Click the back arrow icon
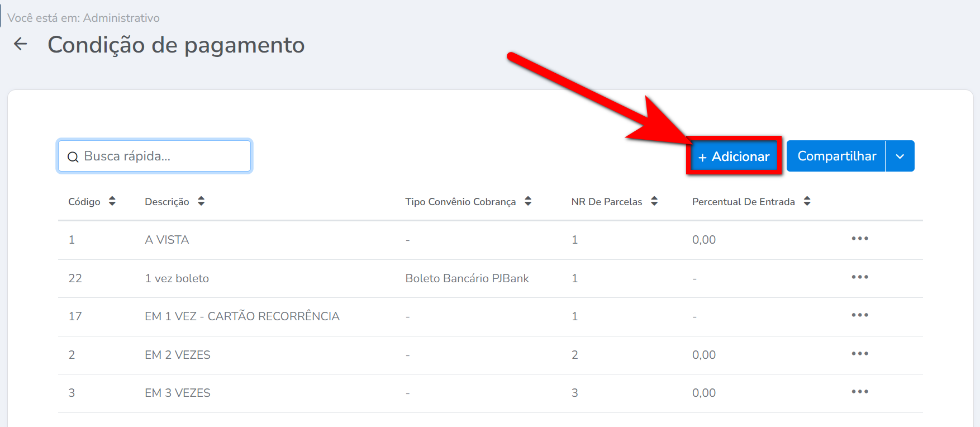This screenshot has width=980, height=427. [21, 44]
